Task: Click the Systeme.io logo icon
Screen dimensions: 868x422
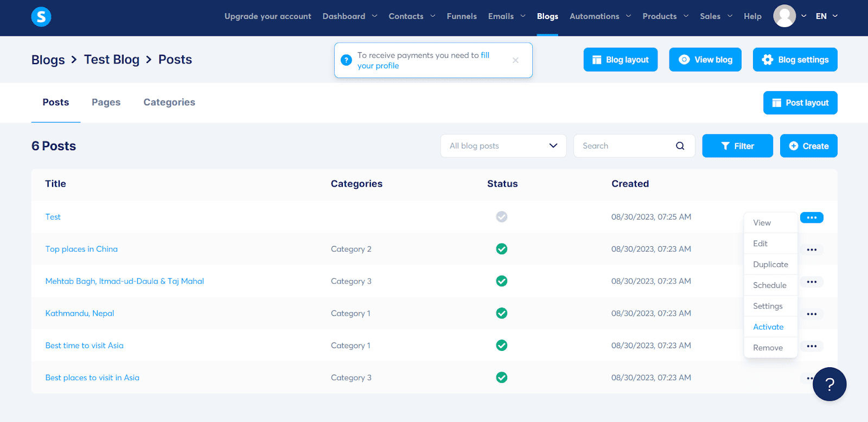Action: [x=41, y=17]
